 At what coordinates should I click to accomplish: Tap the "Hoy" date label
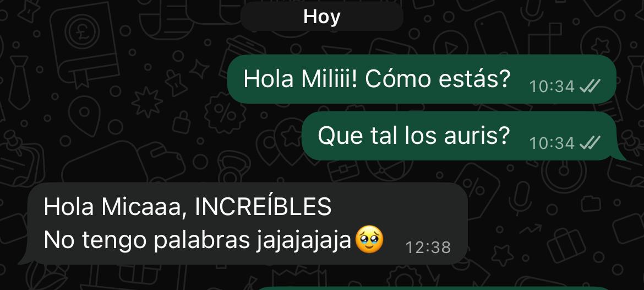pos(321,17)
